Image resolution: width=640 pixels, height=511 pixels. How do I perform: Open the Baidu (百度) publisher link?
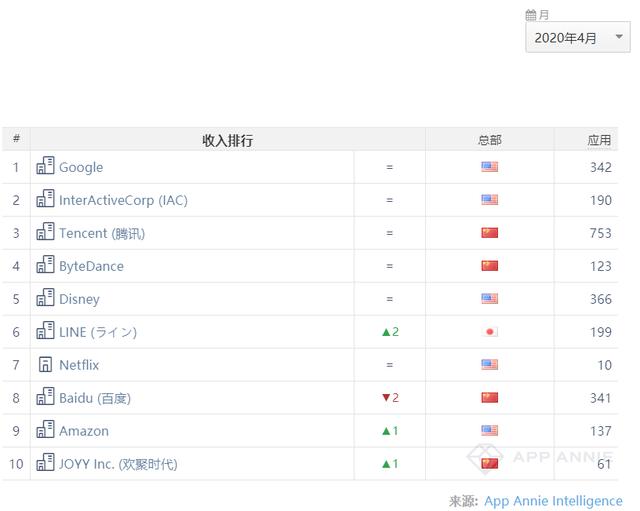click(95, 398)
